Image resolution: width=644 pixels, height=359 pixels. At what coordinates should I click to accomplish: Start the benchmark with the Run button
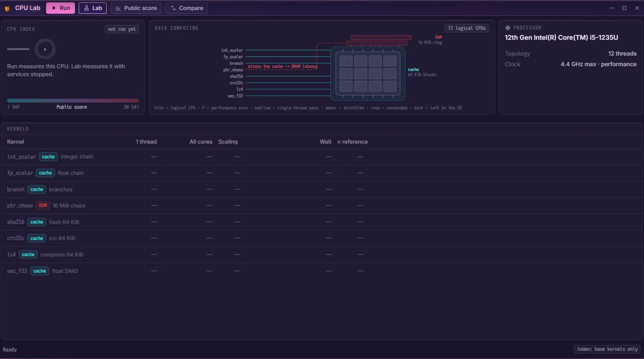[x=60, y=8]
